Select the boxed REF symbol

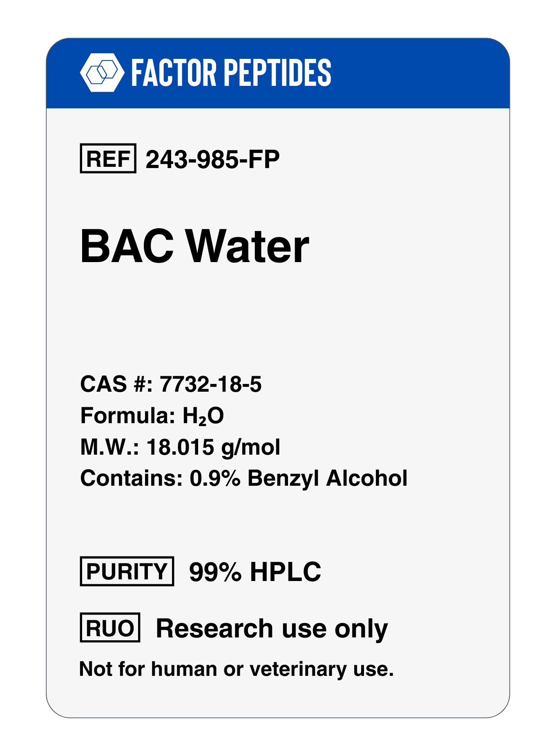[108, 158]
